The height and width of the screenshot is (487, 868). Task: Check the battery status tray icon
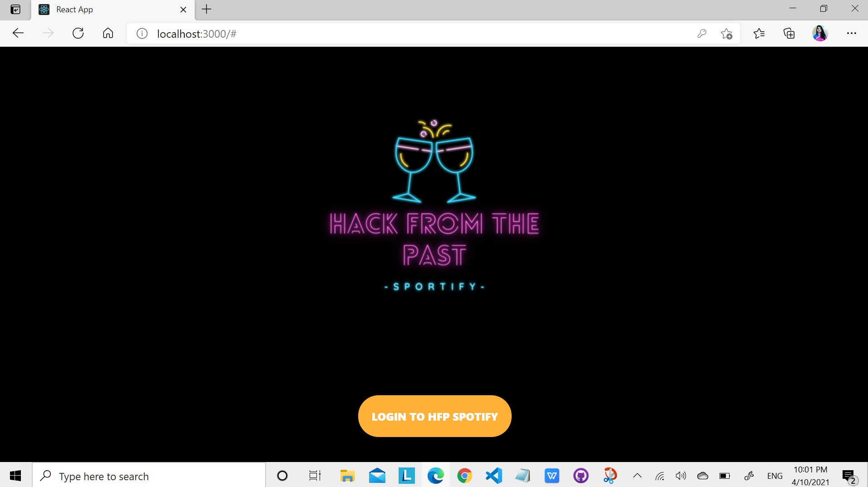pyautogui.click(x=725, y=476)
